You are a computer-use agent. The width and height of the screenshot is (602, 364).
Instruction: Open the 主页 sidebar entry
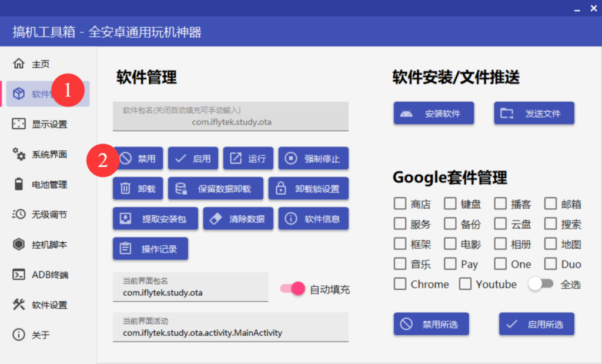tap(48, 64)
